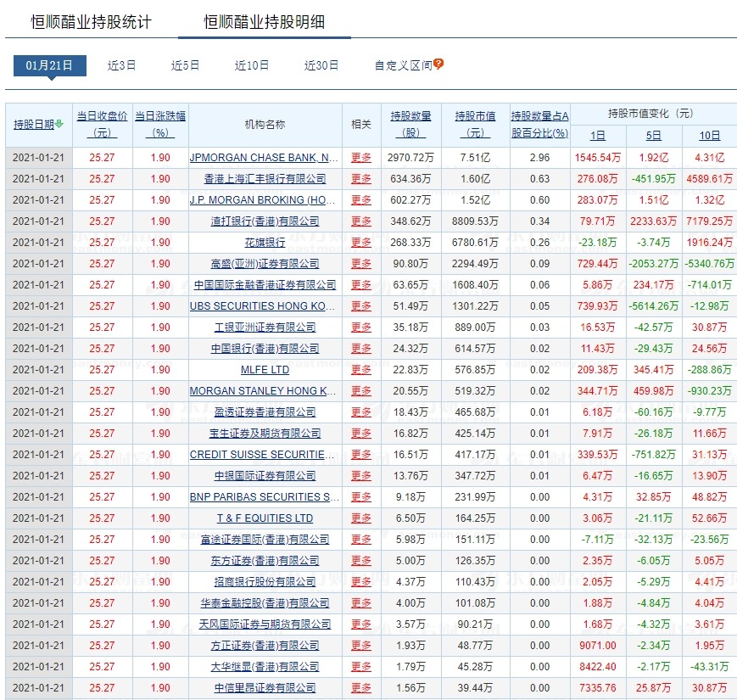Click 更多 in MLFE LTD row
This screenshot has width=737, height=700.
click(361, 370)
